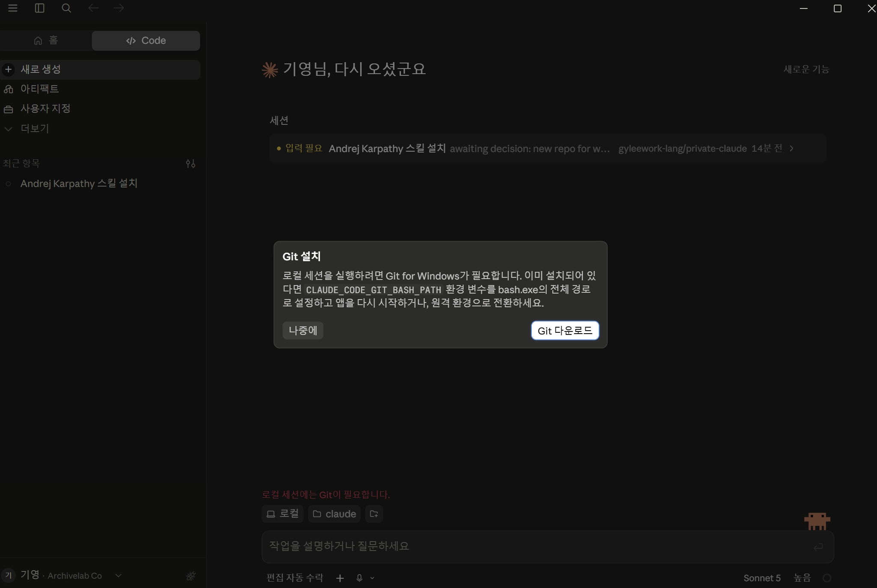
Task: Click the pixel creature mascot icon
Action: point(817,521)
